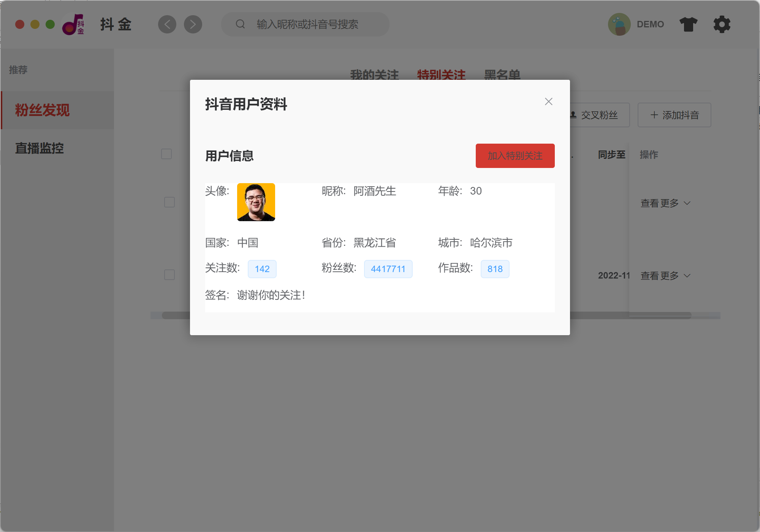Click the 抖金 music note logo

pos(73,24)
